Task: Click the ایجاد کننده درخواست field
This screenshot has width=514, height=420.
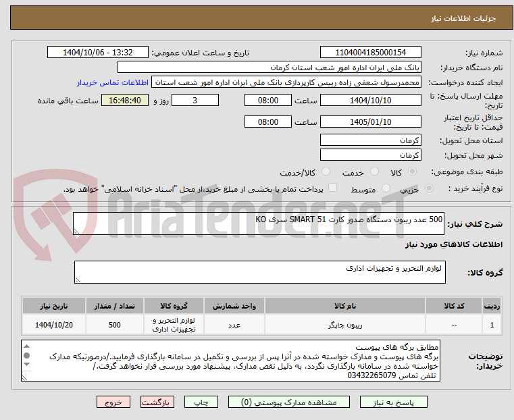Action: 286,82
